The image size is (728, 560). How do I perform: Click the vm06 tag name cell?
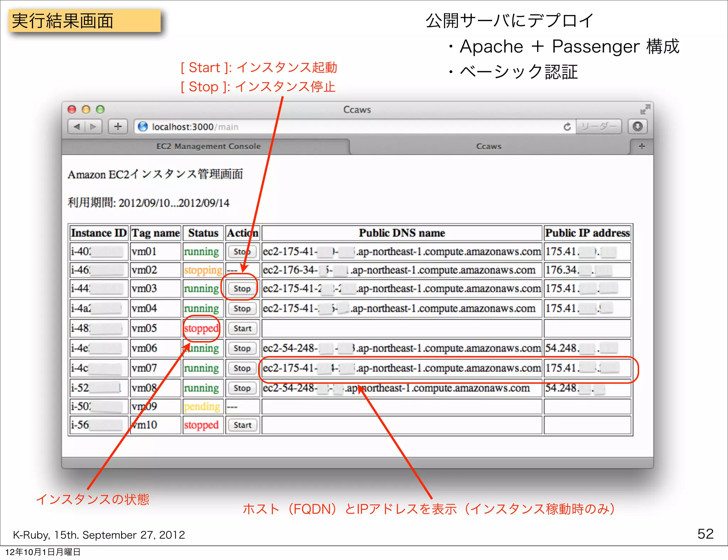[156, 348]
